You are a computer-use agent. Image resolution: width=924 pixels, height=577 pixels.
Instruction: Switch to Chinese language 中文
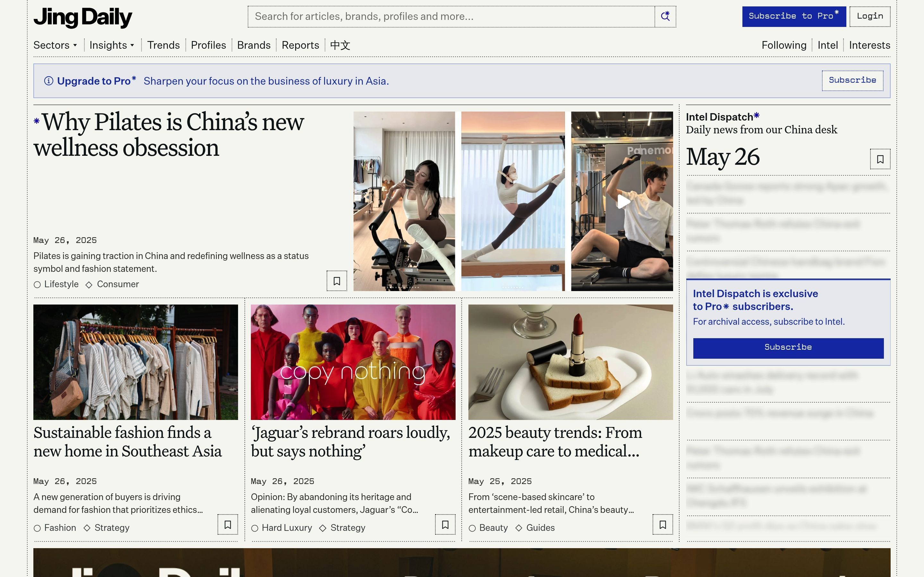coord(340,45)
